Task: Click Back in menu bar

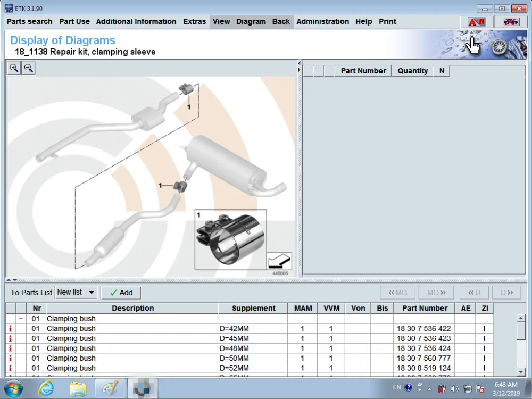Action: tap(281, 21)
